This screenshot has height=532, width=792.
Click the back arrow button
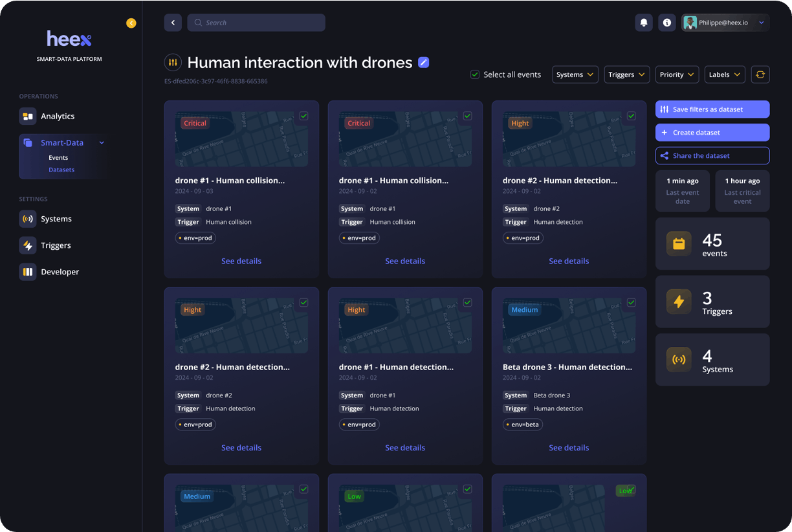click(173, 23)
